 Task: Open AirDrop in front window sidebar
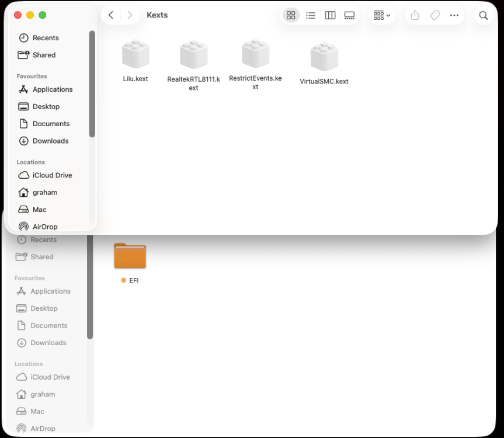point(45,227)
